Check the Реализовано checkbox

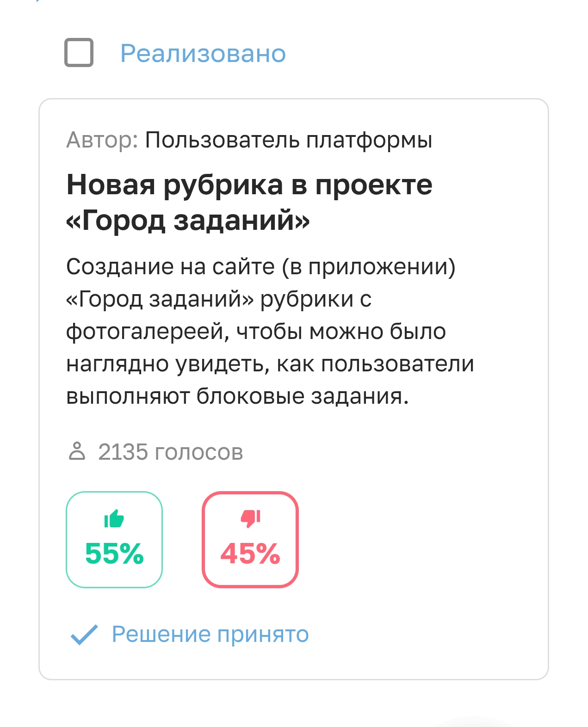(79, 53)
